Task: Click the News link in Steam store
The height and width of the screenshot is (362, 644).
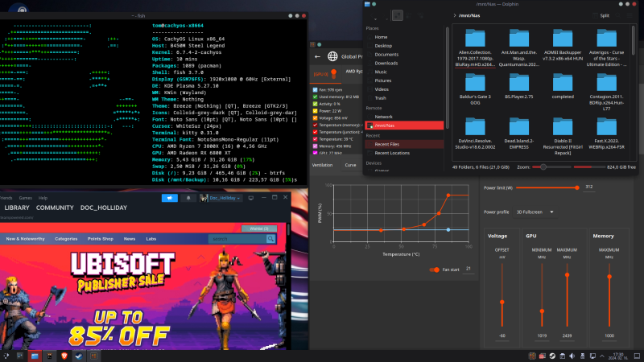Action: click(130, 239)
